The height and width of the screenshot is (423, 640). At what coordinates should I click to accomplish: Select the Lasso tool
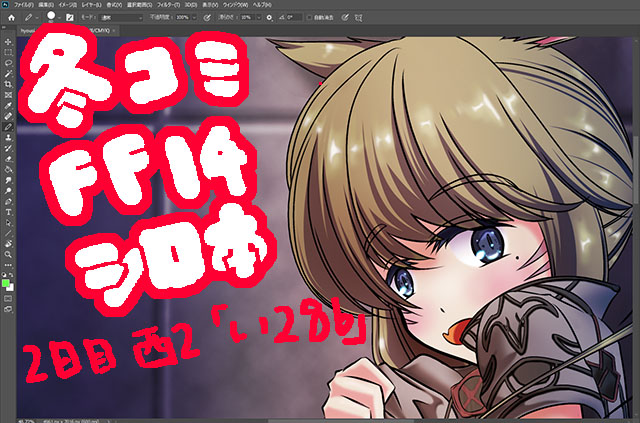tap(8, 63)
